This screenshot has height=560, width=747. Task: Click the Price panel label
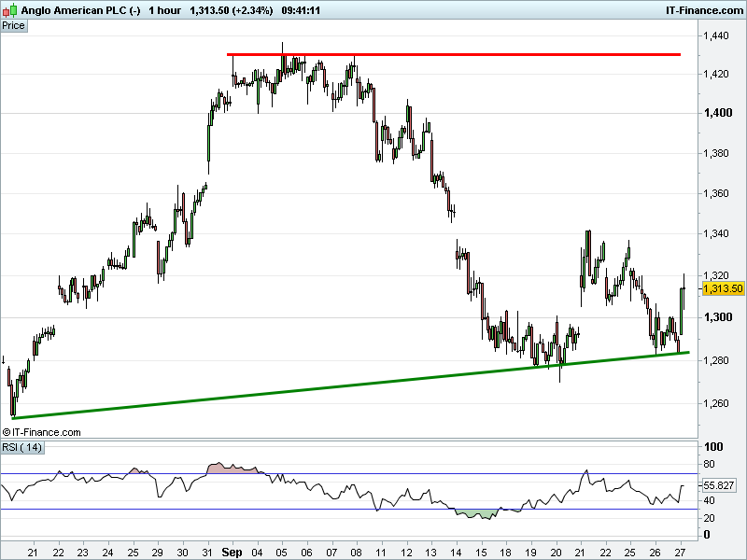[14, 26]
